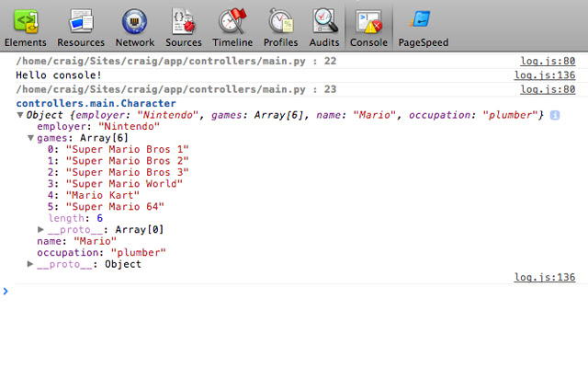Open the Profiles panel icon
588x368 pixels.
[x=281, y=20]
